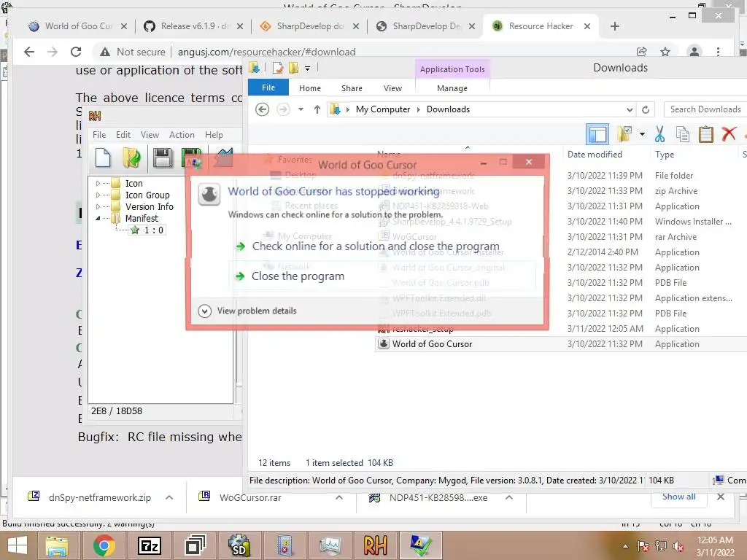Go back in Chrome browser

tap(29, 52)
